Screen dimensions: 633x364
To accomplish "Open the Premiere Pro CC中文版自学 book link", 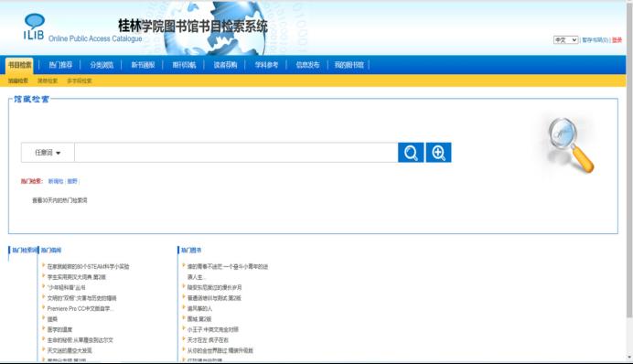I will 80,309.
